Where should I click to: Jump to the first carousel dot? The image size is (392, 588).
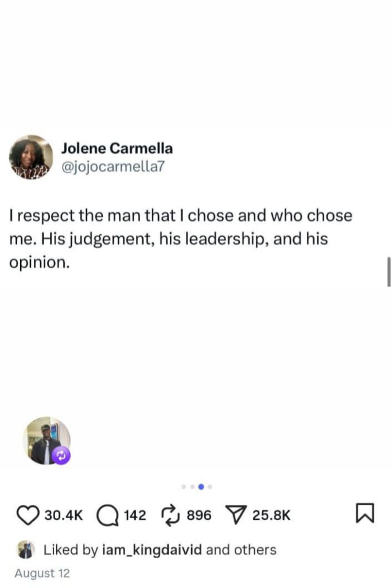(183, 486)
